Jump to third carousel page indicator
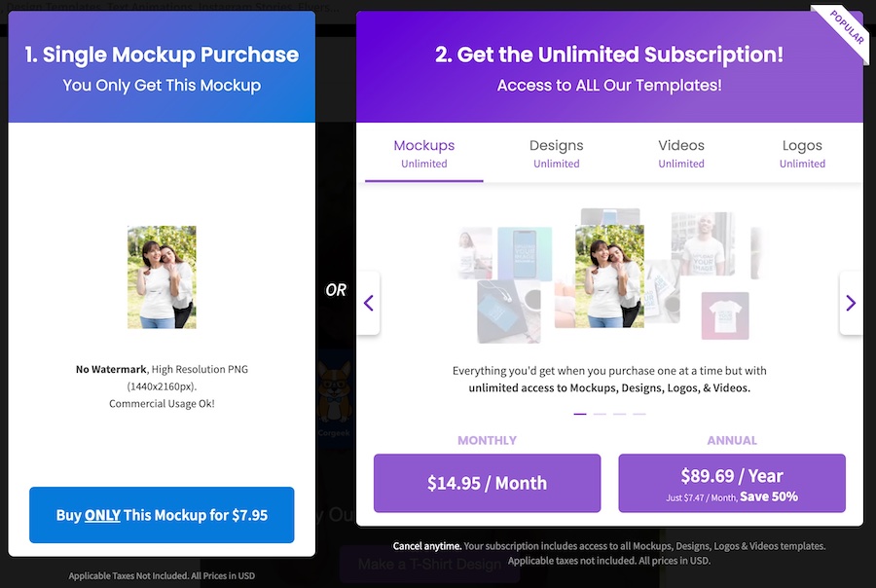876x588 pixels. pyautogui.click(x=620, y=414)
